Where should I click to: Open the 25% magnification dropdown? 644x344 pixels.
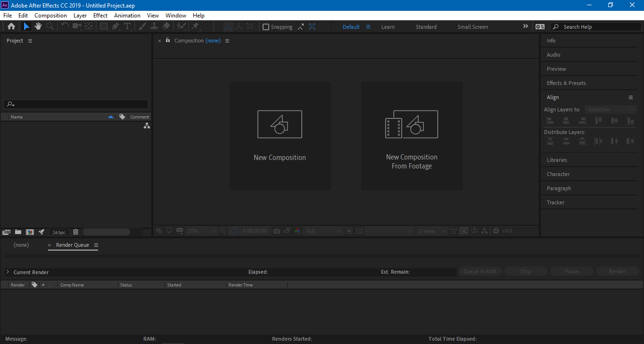point(201,231)
